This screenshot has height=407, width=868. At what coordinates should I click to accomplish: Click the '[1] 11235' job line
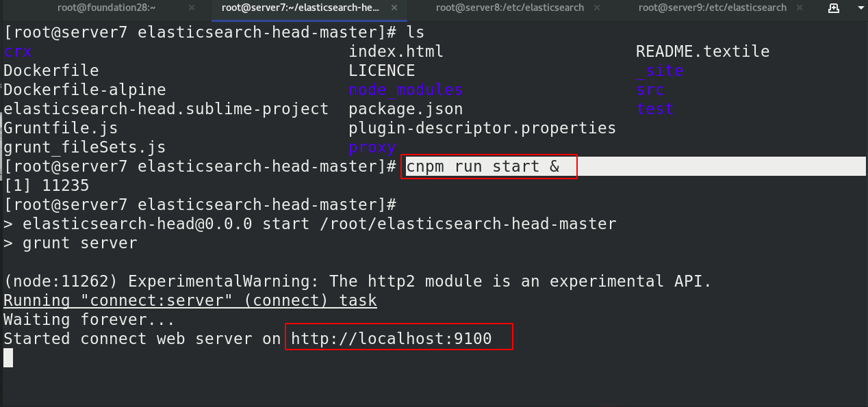tap(47, 186)
